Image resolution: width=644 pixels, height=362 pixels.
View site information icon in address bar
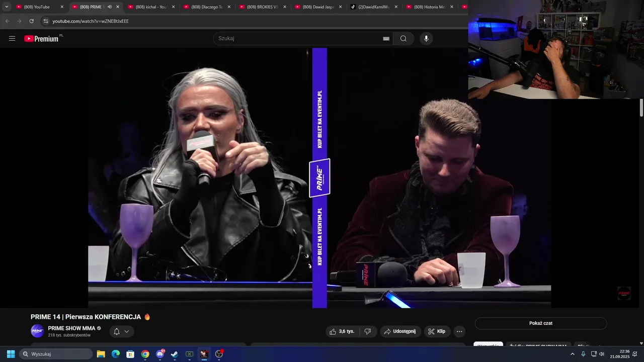(x=46, y=21)
